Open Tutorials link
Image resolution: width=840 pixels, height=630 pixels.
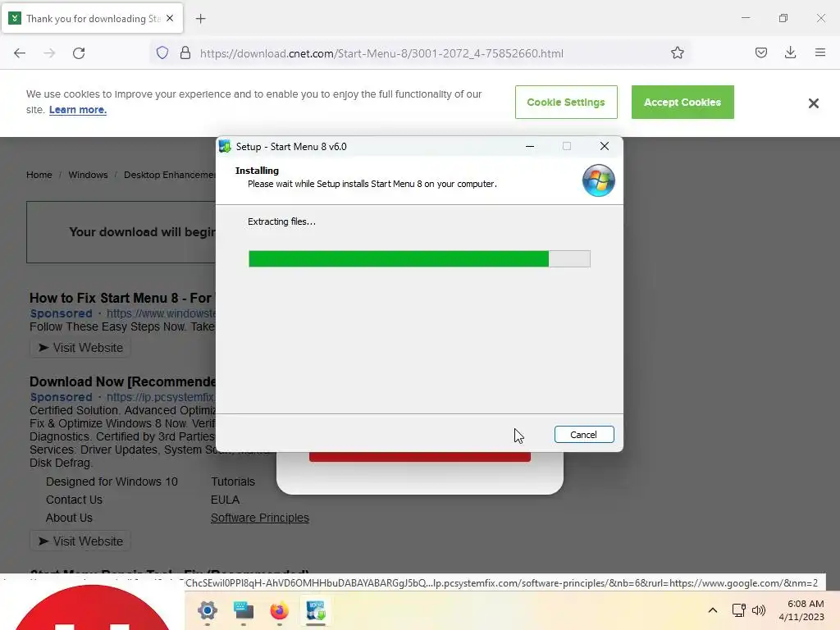233,482
